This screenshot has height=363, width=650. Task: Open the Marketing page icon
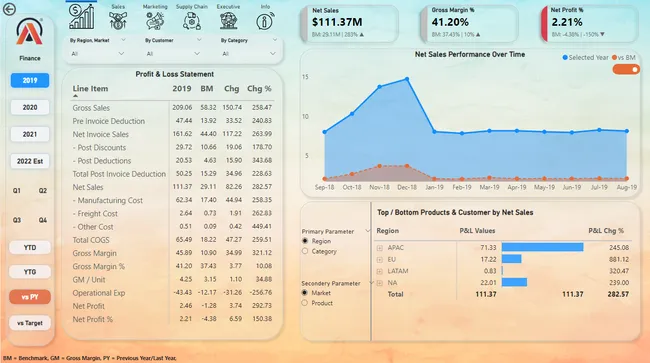click(155, 21)
